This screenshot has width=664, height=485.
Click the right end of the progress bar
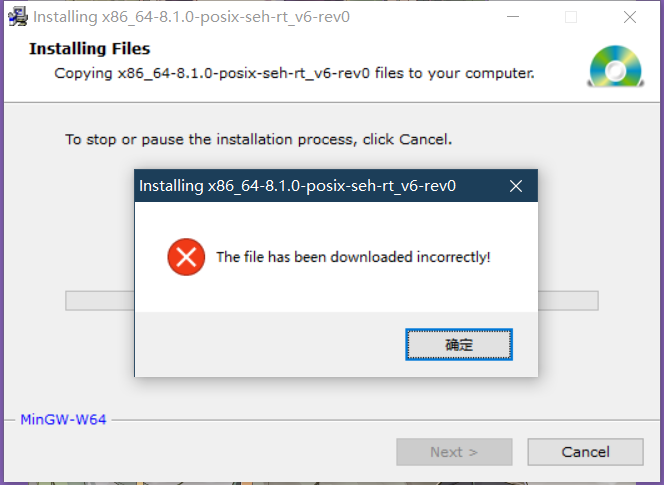(568, 301)
